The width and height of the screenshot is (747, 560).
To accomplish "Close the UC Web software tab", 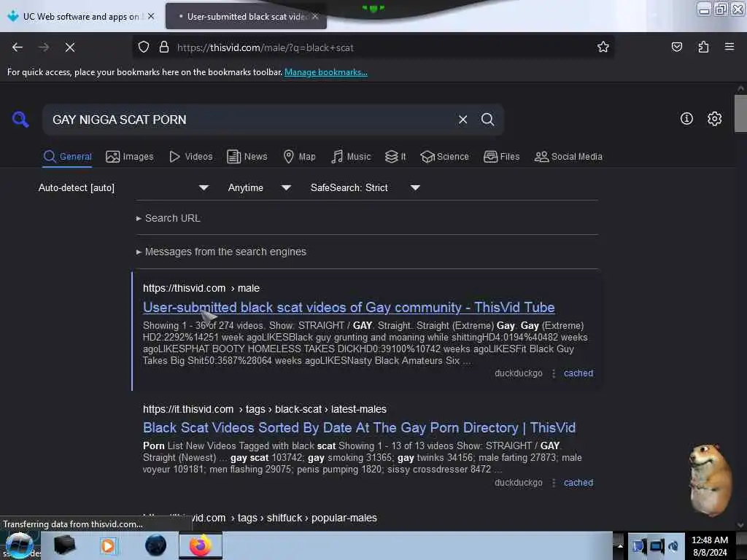I will 151,16.
